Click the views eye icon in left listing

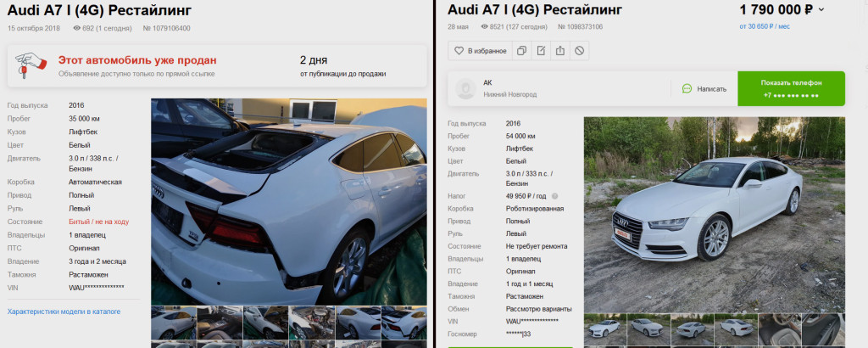tap(77, 28)
